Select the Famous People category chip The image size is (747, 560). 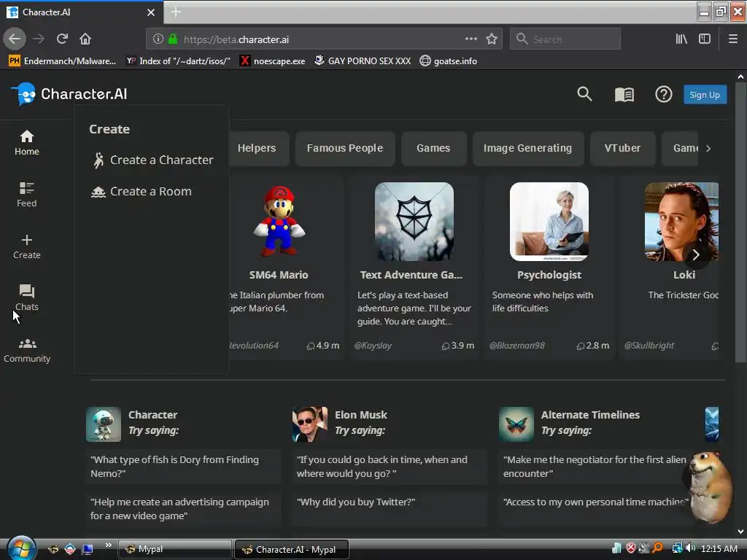(345, 148)
